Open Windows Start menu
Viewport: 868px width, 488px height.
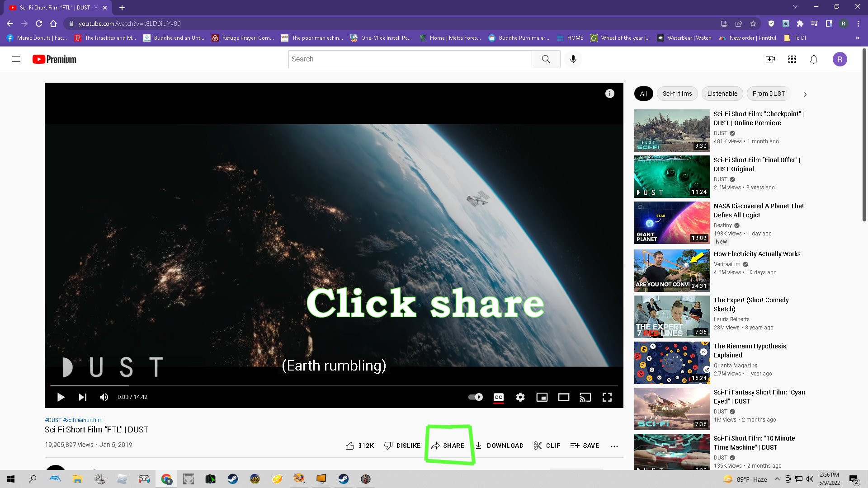click(11, 479)
